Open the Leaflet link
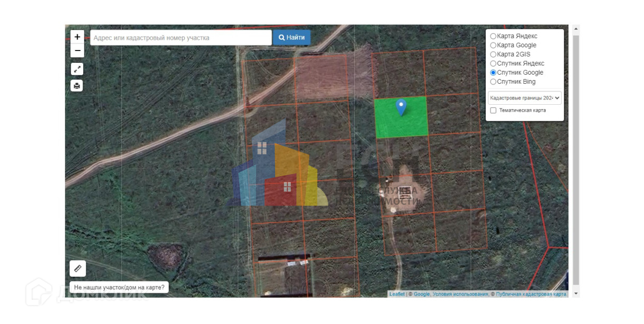 point(397,294)
